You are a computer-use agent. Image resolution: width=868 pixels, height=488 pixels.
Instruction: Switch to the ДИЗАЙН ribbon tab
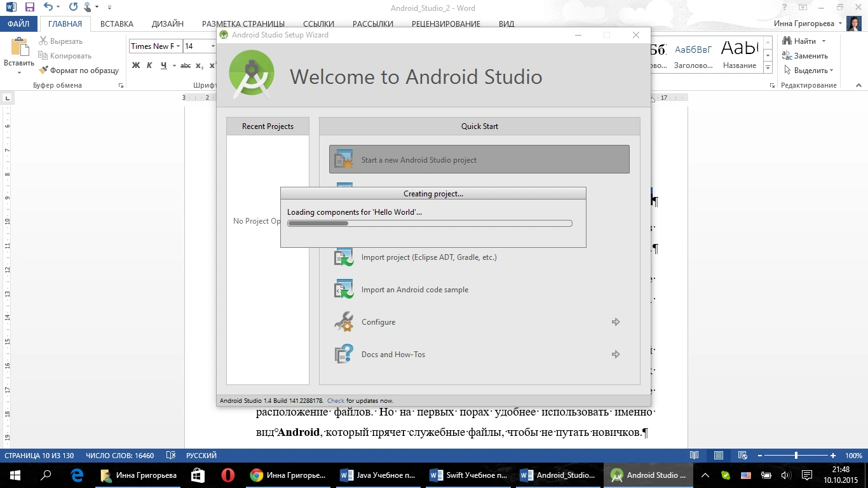tap(168, 24)
